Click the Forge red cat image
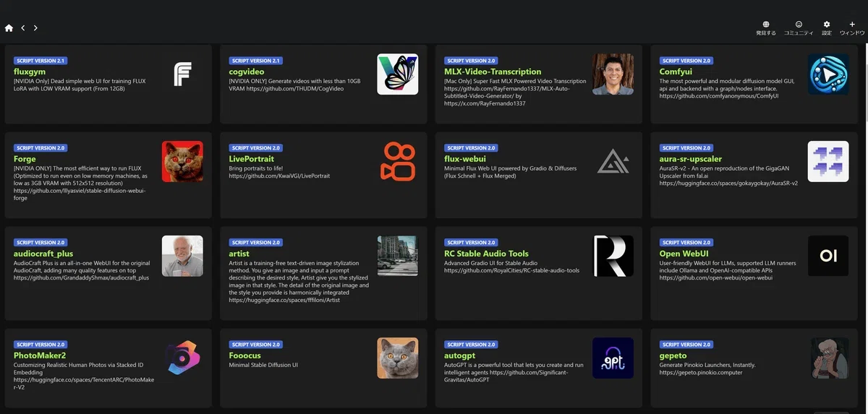The height and width of the screenshot is (414, 868). click(182, 161)
